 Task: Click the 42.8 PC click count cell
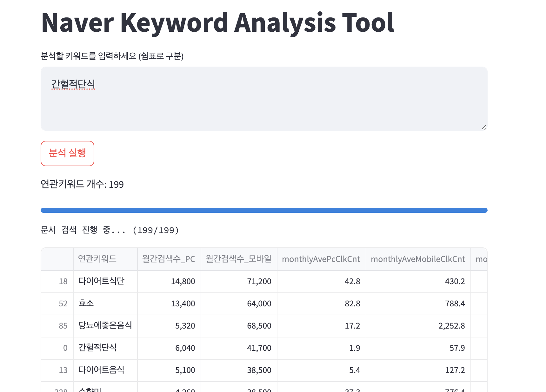tap(321, 281)
